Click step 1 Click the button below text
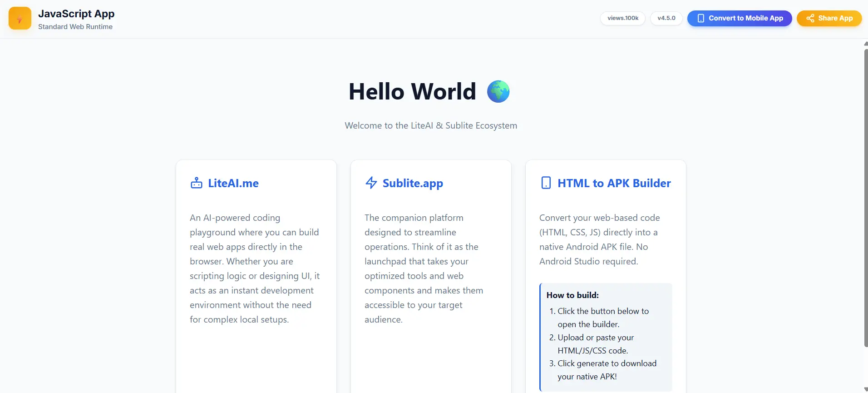The width and height of the screenshot is (868, 393). [603, 318]
